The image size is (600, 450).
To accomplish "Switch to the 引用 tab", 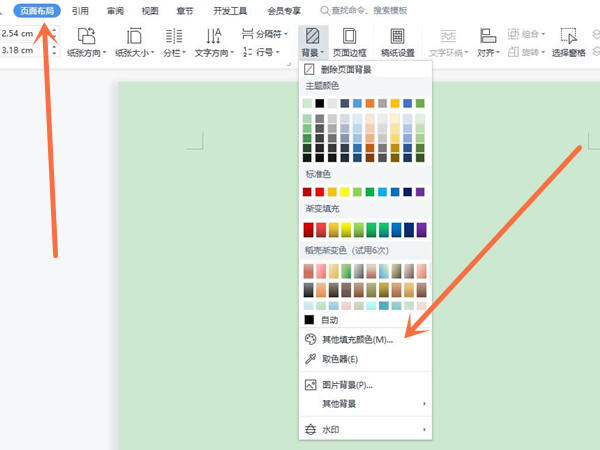I will point(81,10).
